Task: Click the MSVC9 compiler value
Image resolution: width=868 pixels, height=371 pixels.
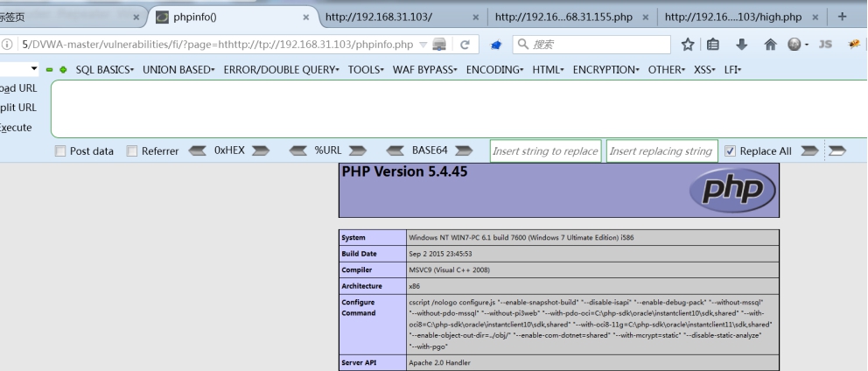Action: pyautogui.click(x=449, y=269)
